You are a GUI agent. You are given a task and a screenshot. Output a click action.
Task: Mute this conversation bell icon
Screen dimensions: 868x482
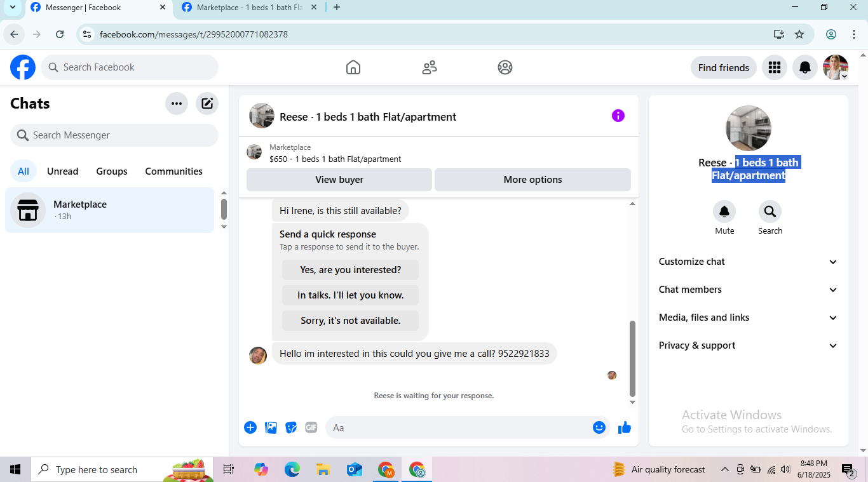[724, 211]
